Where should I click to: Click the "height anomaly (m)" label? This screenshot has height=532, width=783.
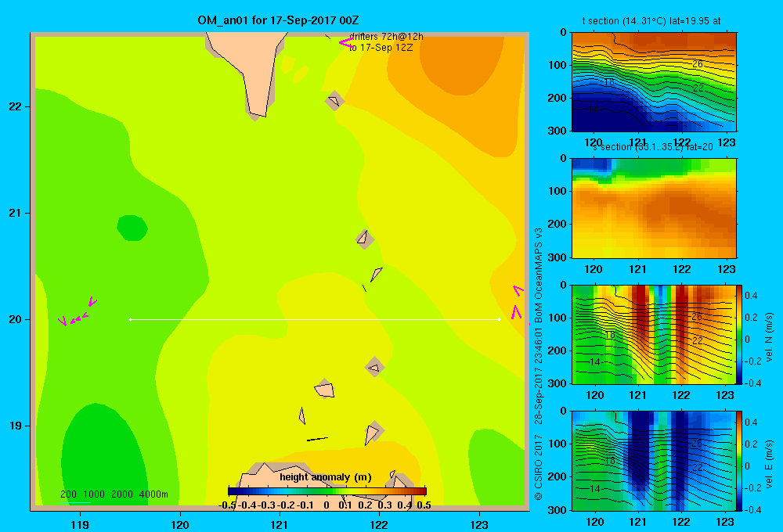click(326, 477)
